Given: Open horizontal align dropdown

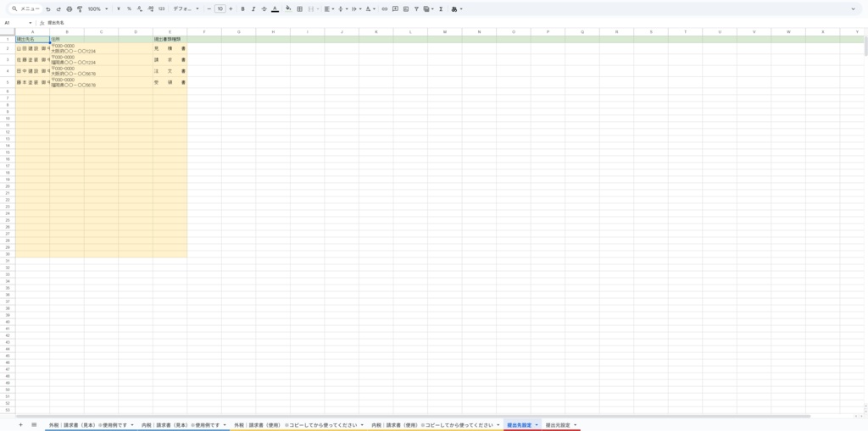Looking at the screenshot, I should [x=329, y=8].
